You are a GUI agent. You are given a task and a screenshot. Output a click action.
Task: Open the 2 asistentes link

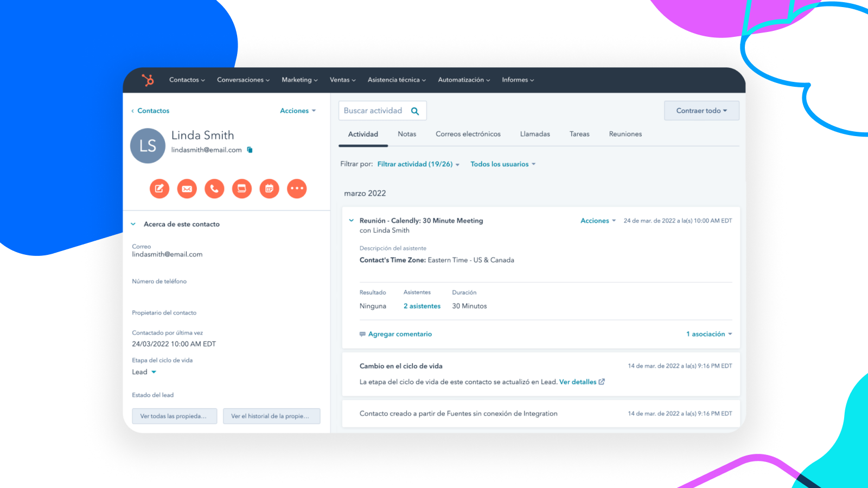pos(422,306)
